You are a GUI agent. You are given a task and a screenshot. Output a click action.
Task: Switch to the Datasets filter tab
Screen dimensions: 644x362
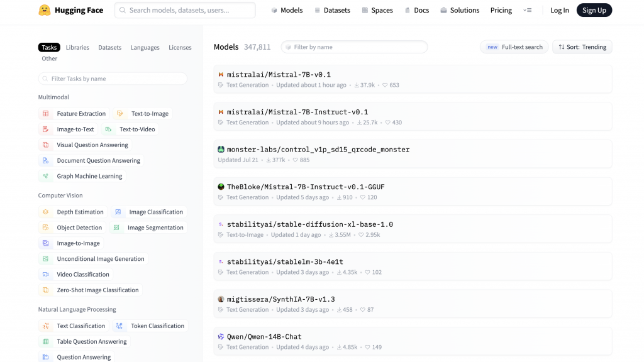[x=109, y=47]
